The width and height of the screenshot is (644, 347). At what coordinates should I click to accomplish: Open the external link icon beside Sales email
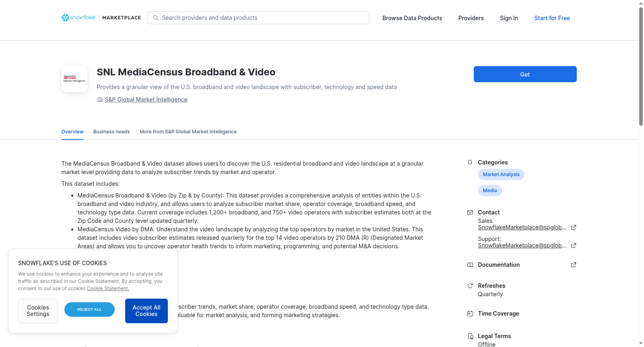[x=574, y=227]
